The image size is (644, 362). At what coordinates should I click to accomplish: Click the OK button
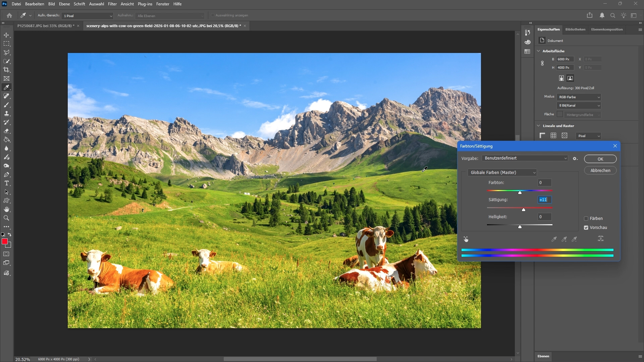coord(600,159)
